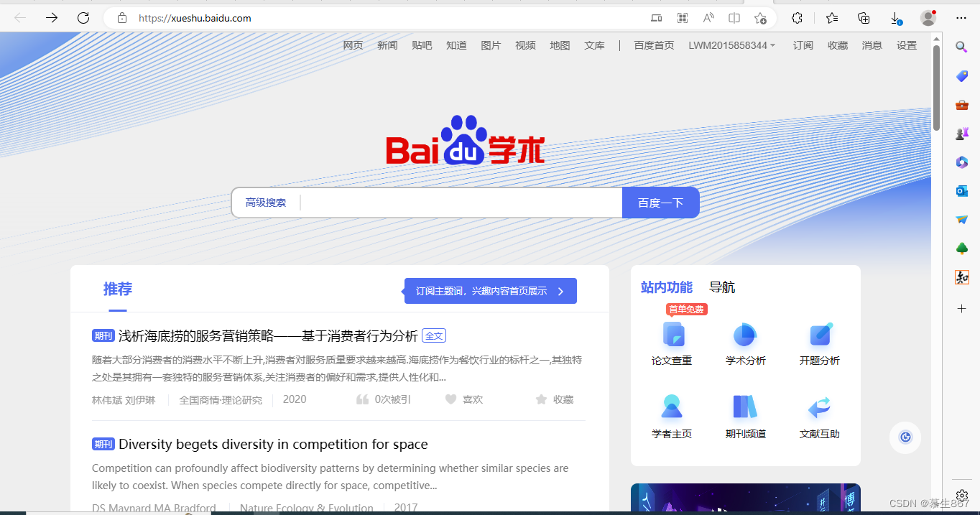
Task: Click the floating round assistant icon
Action: (905, 437)
